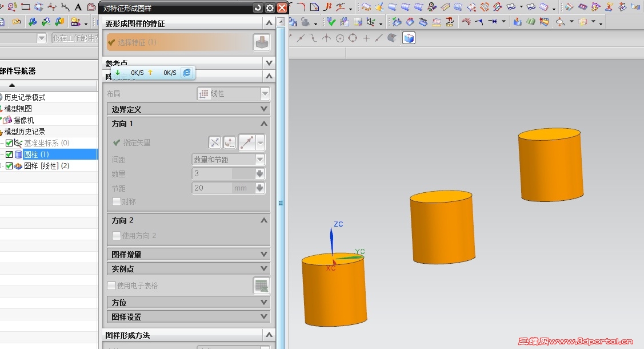Viewport: 644px width, 349px height.
Task: Check the 使用电子表格 checkbox
Action: (111, 285)
